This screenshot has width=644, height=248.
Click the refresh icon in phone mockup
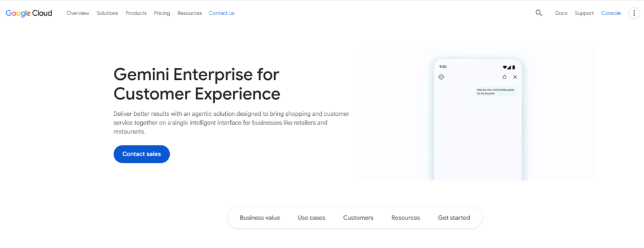coord(504,77)
